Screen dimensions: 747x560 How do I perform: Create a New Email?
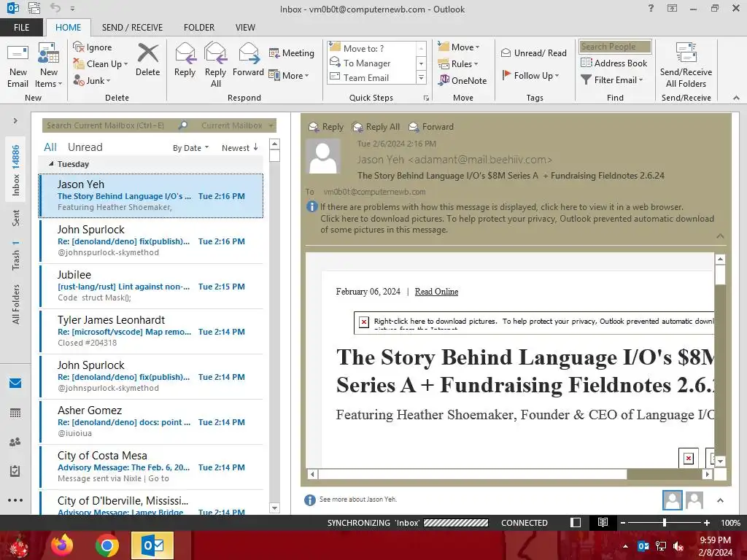18,66
